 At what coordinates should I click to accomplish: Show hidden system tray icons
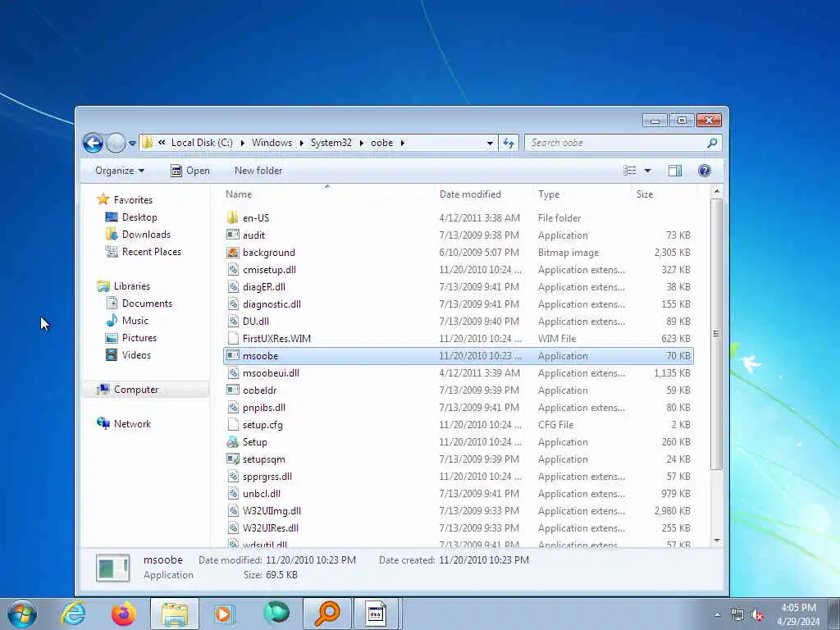point(717,614)
